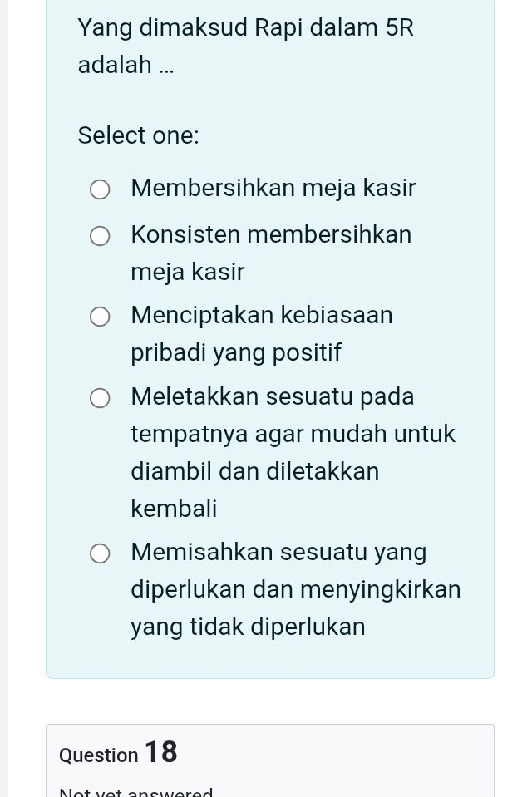The width and height of the screenshot is (532, 797).
Task: Click the 'Memisahkan sesuatu yang diperlukan' label text
Action: coord(278,552)
